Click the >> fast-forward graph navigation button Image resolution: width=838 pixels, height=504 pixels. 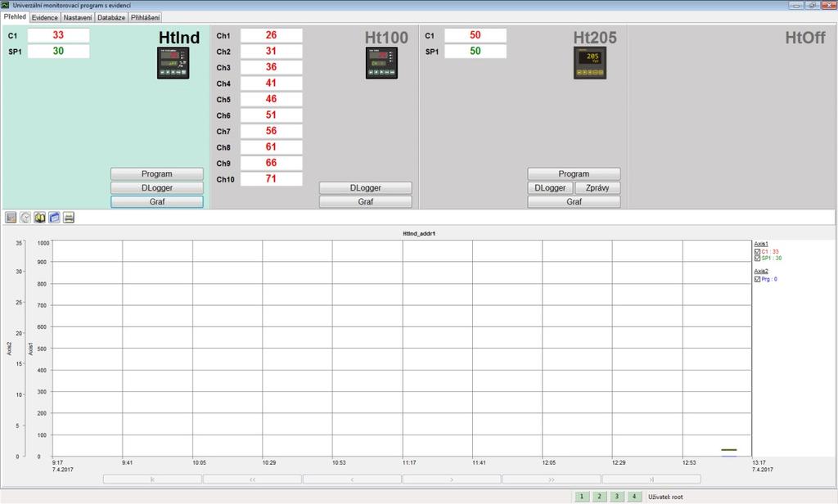[552, 479]
